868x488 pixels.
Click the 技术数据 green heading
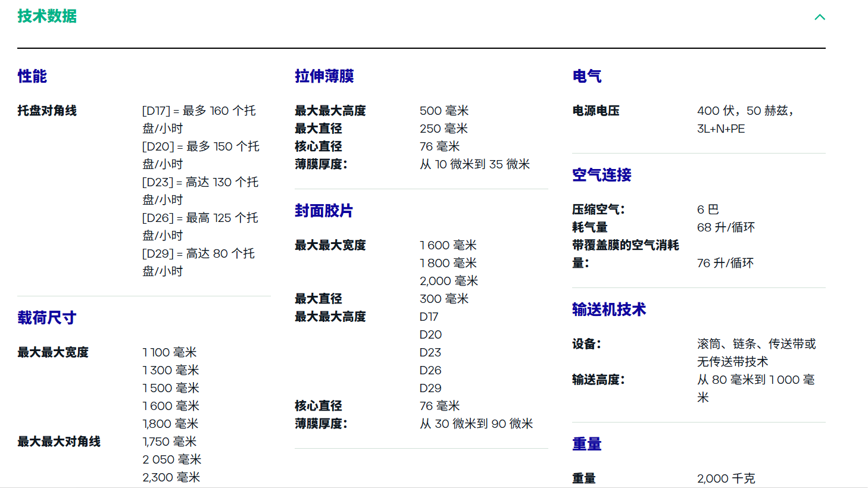click(47, 17)
